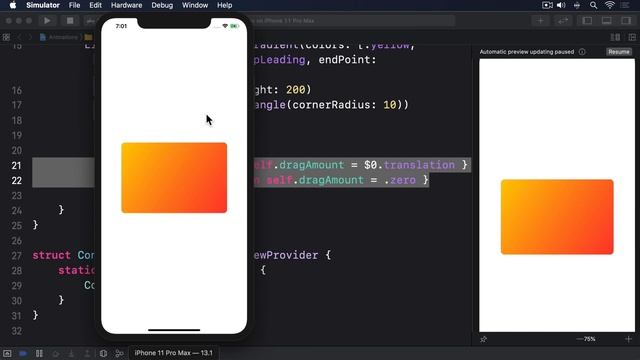Click the step over debug icon

pos(56,353)
